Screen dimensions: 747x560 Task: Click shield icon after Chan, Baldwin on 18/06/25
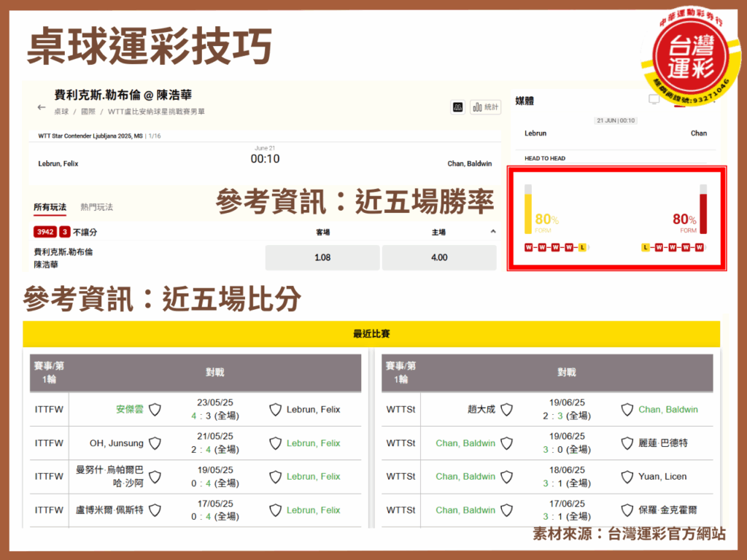(507, 477)
